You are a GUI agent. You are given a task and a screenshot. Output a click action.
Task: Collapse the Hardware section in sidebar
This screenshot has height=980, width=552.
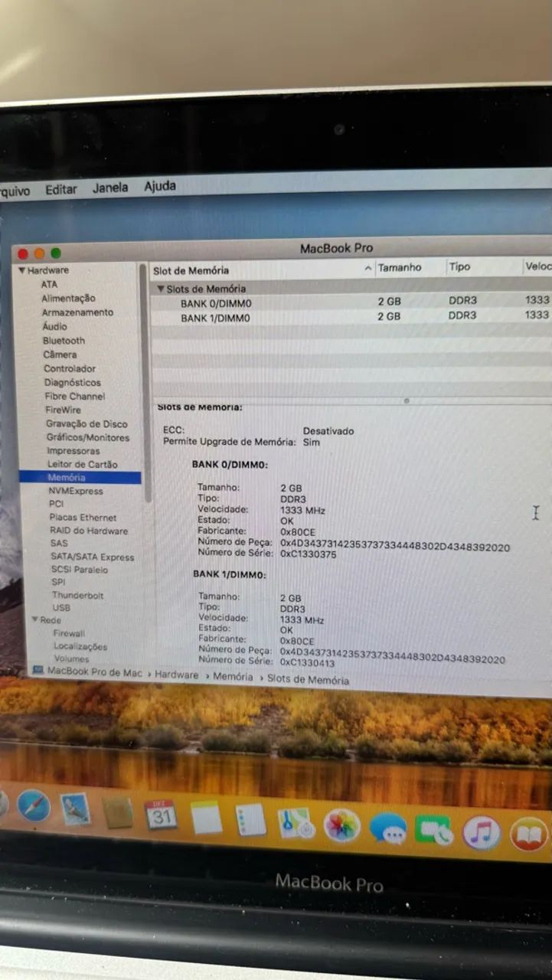22,270
